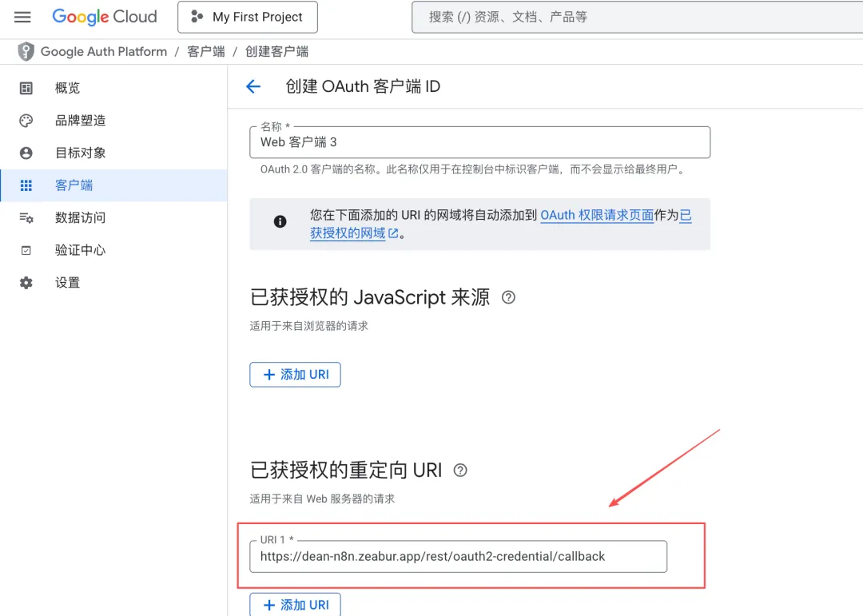Open the 验证中心 sidebar item
863x616 pixels.
[114, 250]
